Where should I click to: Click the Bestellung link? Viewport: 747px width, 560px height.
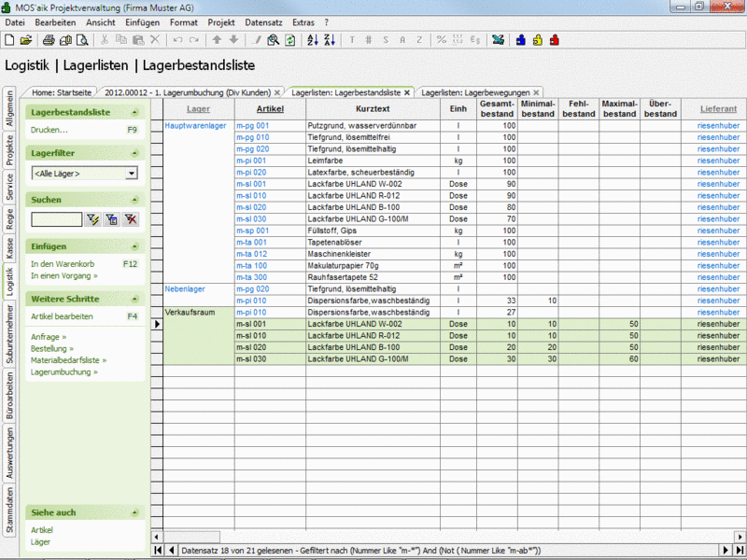tap(52, 348)
